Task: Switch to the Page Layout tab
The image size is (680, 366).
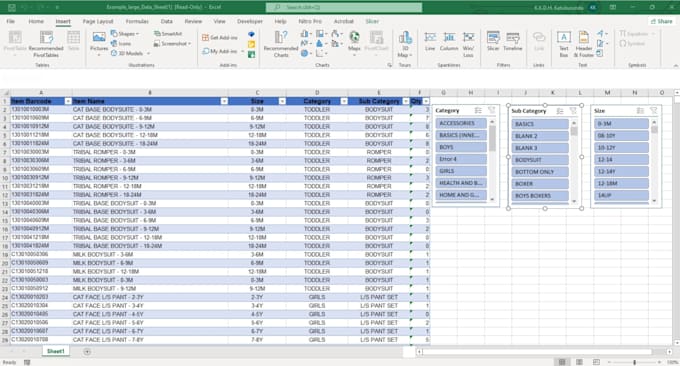Action: [98, 21]
